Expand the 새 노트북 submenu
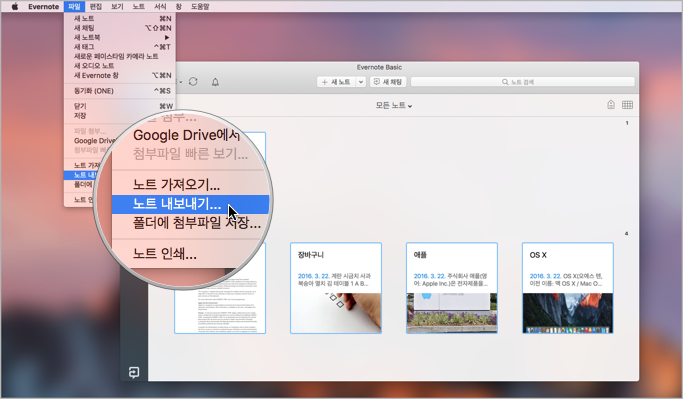The image size is (683, 399). (x=120, y=37)
